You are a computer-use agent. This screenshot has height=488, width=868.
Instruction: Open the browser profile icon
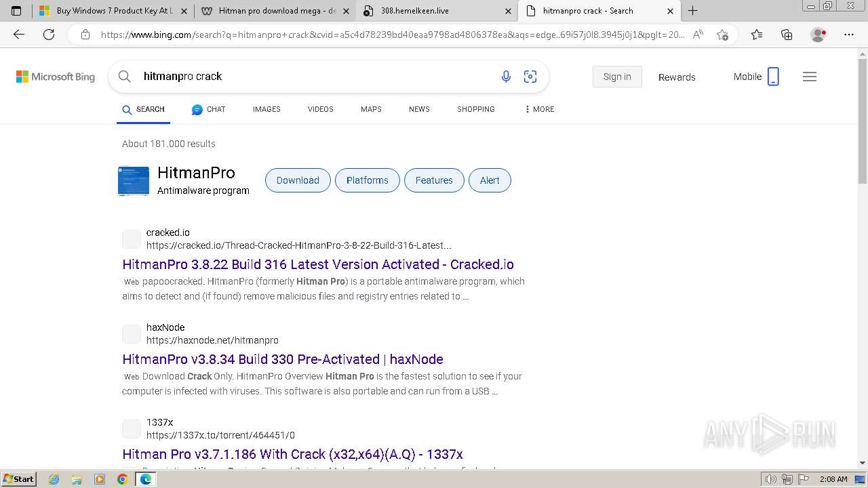pos(818,35)
